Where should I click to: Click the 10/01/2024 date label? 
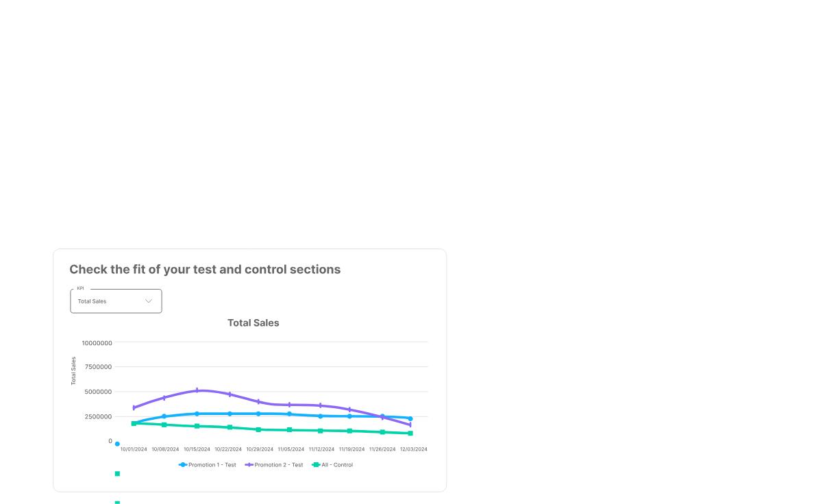pos(135,449)
